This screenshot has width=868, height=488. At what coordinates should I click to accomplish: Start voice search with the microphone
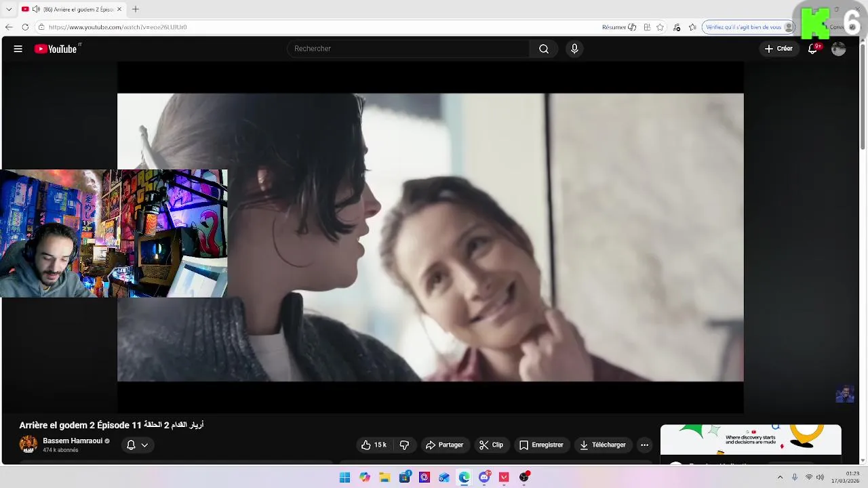click(x=574, y=49)
